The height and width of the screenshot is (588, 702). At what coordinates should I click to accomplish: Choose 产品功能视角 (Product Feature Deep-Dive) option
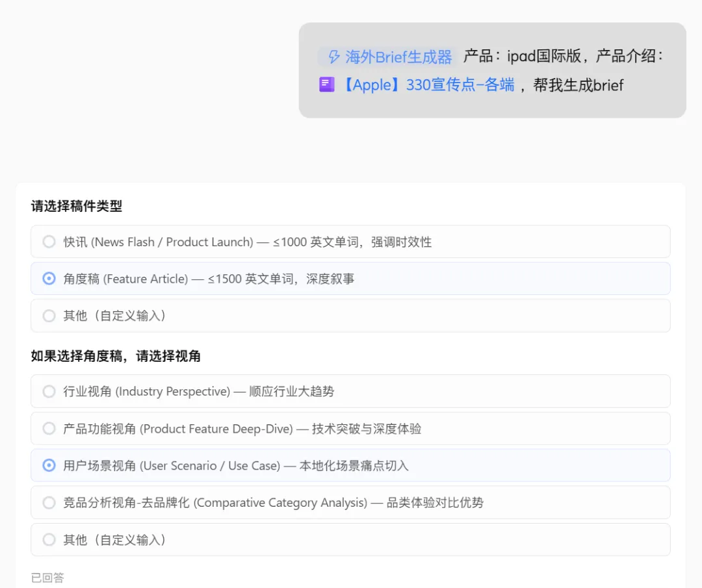350,429
